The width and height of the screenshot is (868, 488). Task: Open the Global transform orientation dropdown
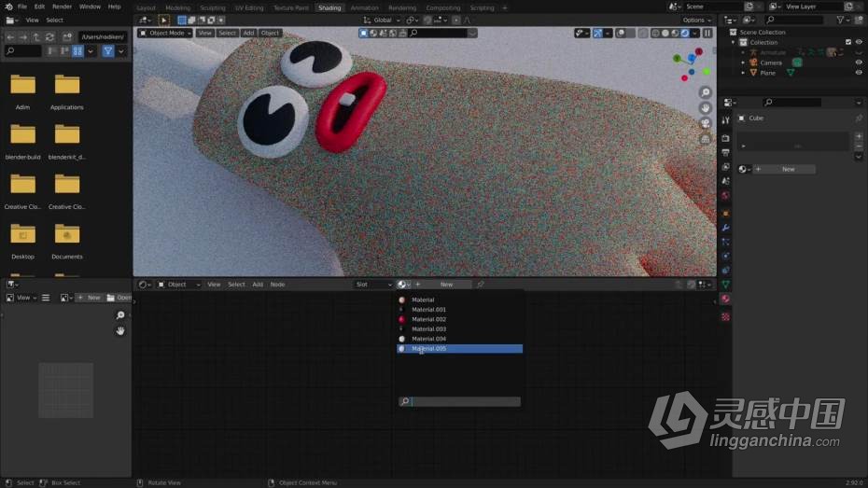[x=382, y=20]
